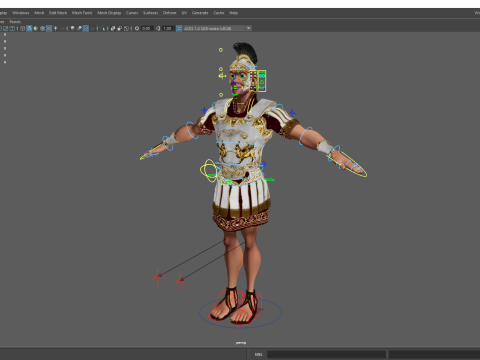This screenshot has height=360, width=480.
Task: Open the Curves menu
Action: point(132,13)
